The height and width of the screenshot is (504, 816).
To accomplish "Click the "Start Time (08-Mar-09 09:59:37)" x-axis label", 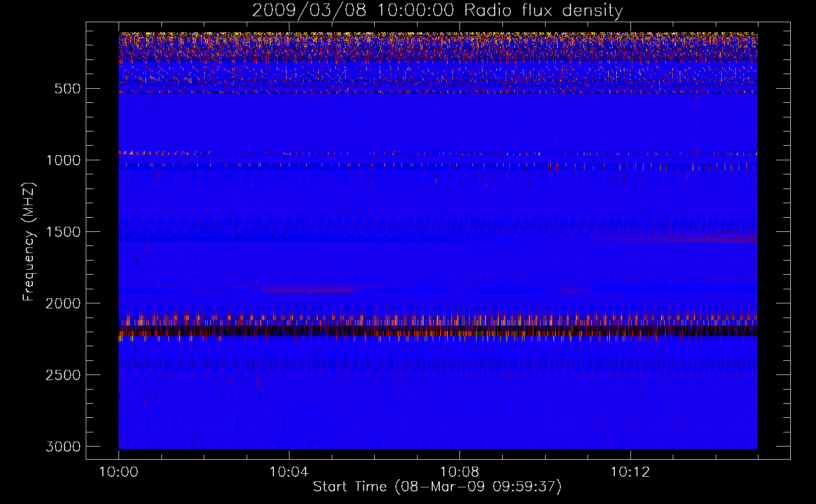I will coord(437,487).
